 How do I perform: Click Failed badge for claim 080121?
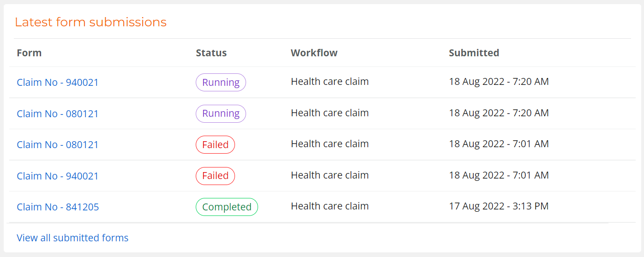pyautogui.click(x=215, y=145)
